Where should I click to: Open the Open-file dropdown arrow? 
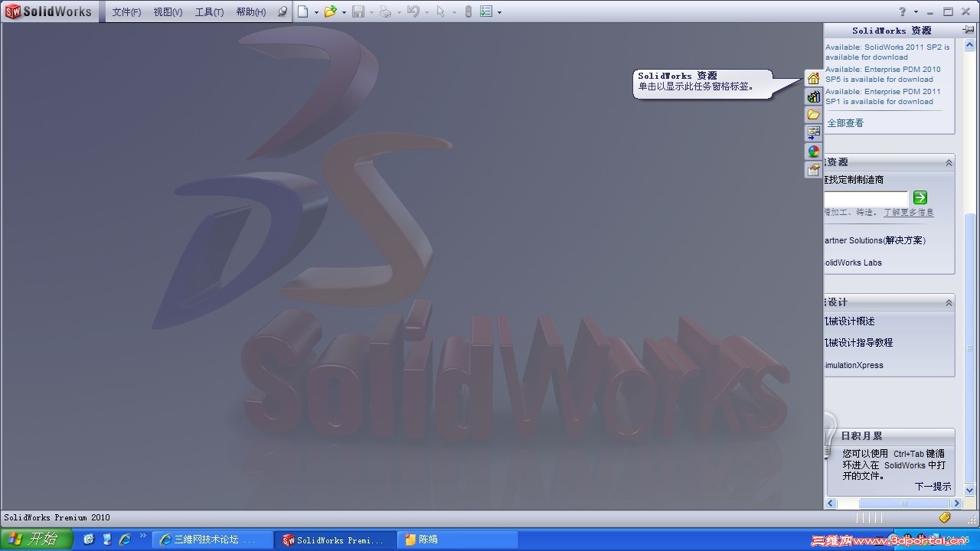point(344,12)
